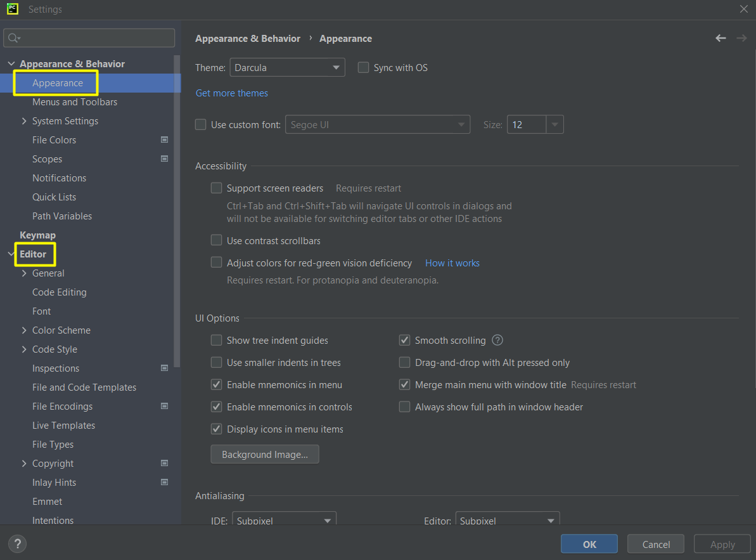Click project-level icon beside Inlay Hints
The height and width of the screenshot is (560, 756).
pos(164,483)
